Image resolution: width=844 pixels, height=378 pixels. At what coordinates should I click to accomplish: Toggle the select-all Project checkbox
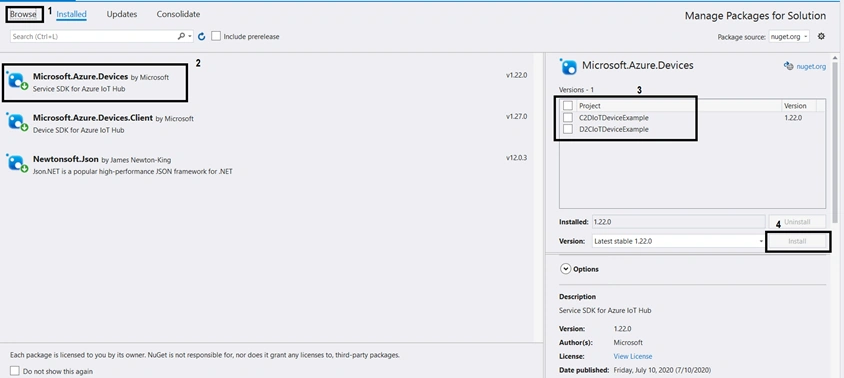568,106
